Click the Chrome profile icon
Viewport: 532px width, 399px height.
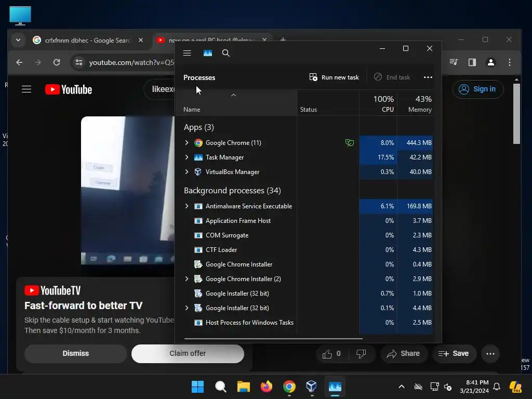(490, 62)
